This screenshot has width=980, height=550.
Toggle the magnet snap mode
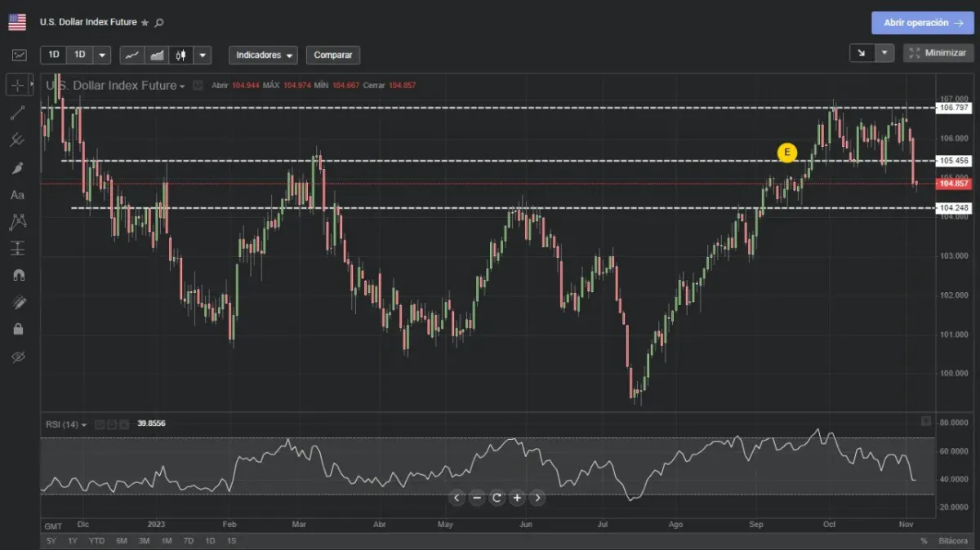click(x=18, y=275)
